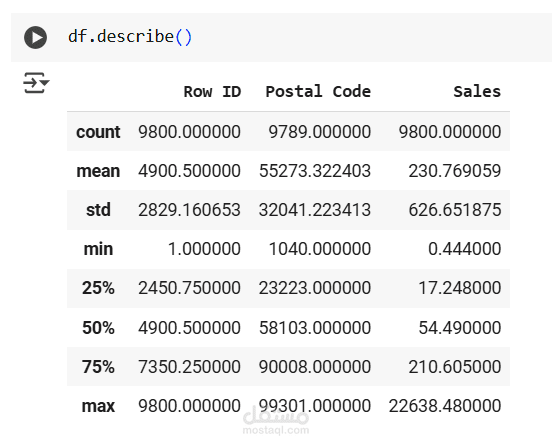Click the 50% row label
Image resolution: width=552 pixels, height=445 pixels.
(98, 328)
